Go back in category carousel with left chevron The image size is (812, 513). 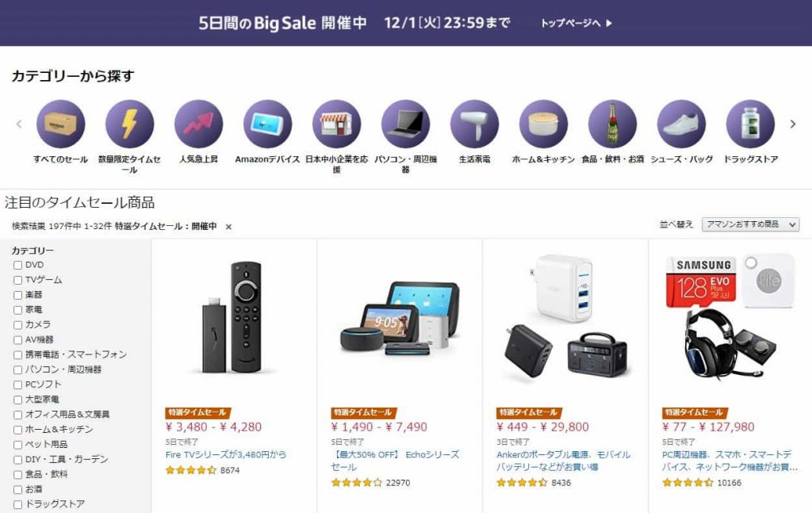19,124
